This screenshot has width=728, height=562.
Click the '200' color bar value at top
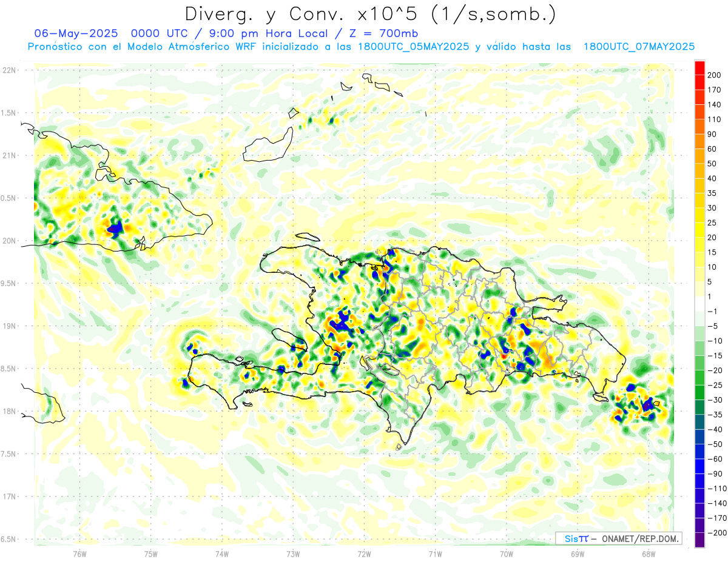point(714,75)
